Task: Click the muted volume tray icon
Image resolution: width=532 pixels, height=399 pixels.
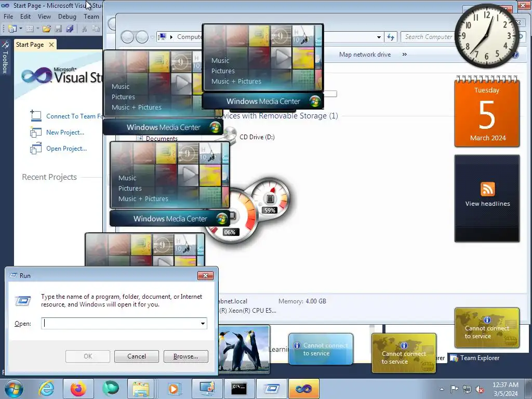Action: coord(480,389)
